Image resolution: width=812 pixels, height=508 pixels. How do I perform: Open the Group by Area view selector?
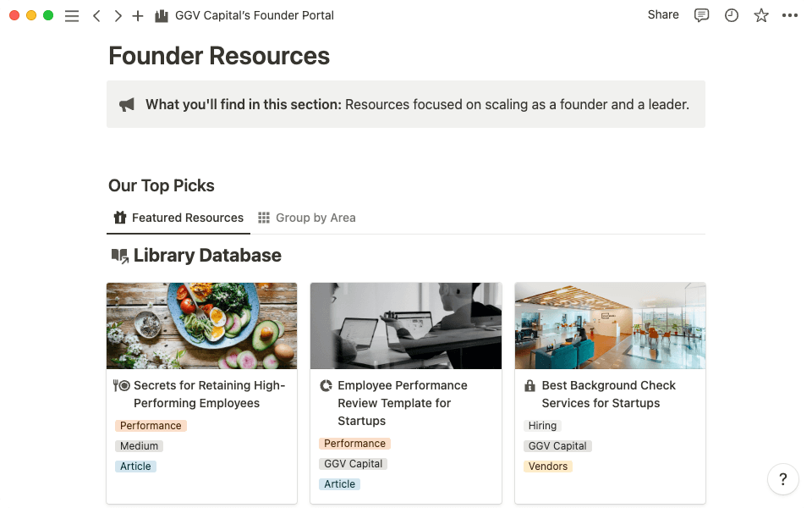click(x=306, y=218)
